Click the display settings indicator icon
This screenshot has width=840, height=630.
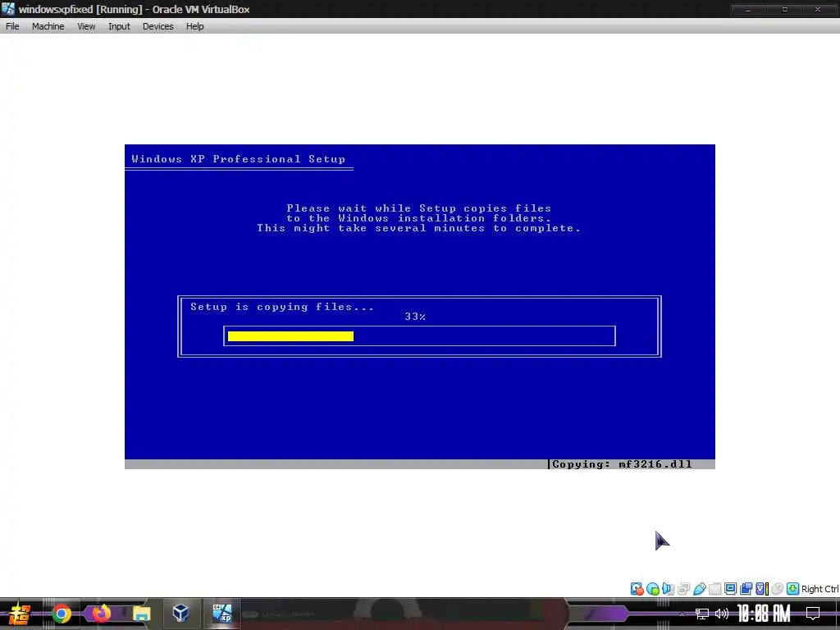point(730,589)
